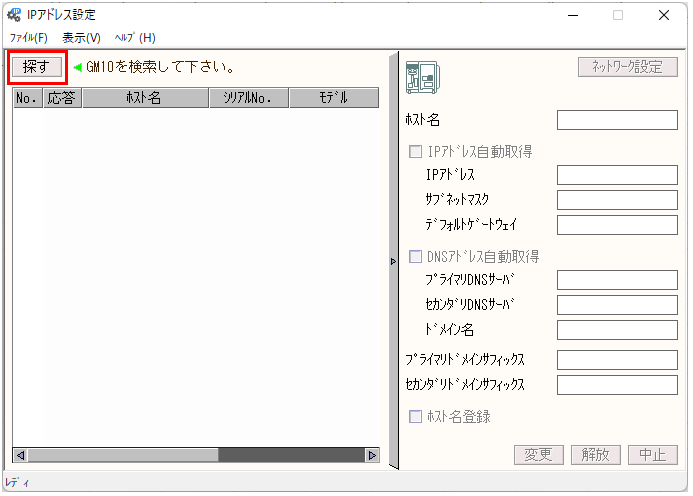Click the セカンダリDNSサーバ input field

pos(617,305)
